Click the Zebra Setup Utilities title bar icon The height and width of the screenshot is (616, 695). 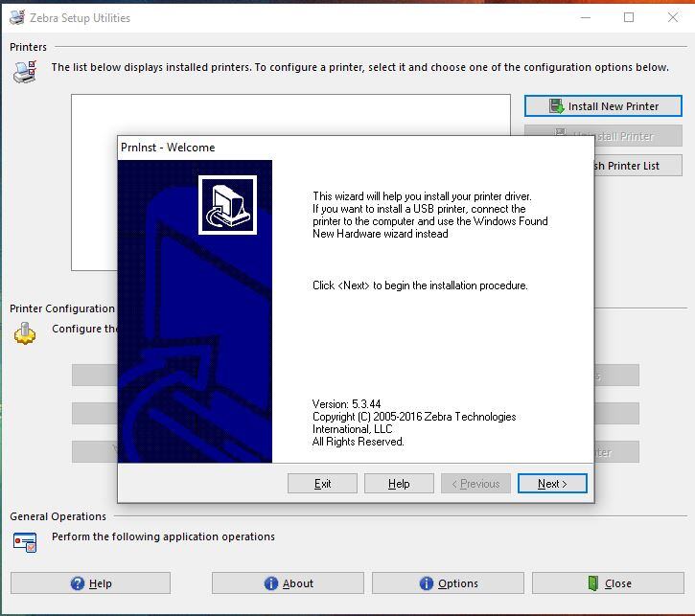click(17, 17)
